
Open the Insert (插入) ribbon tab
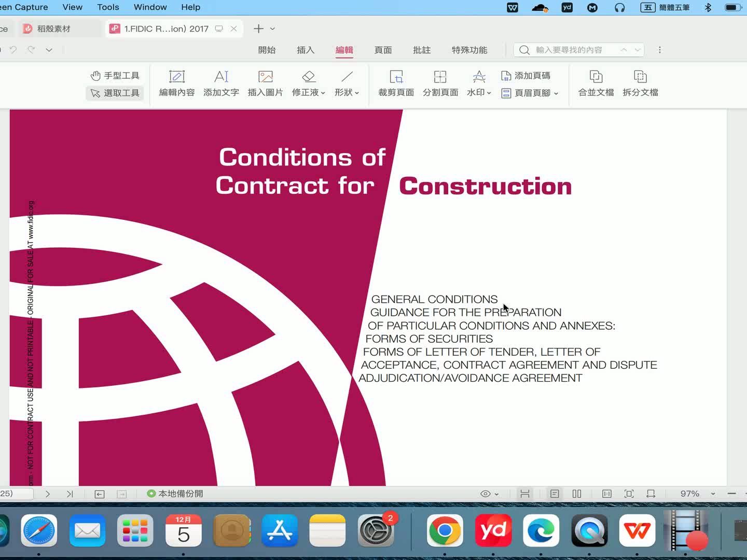pyautogui.click(x=306, y=50)
